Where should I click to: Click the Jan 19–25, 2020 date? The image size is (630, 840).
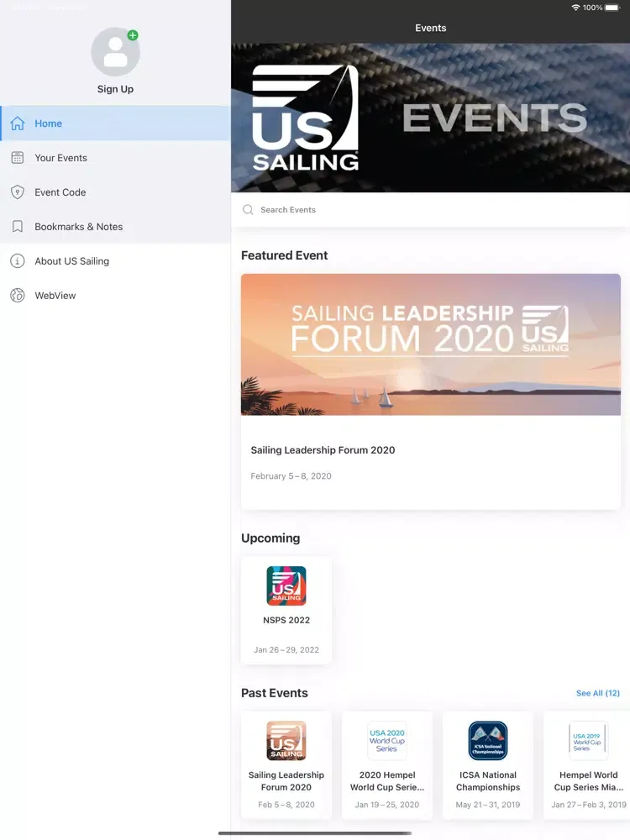click(x=387, y=805)
